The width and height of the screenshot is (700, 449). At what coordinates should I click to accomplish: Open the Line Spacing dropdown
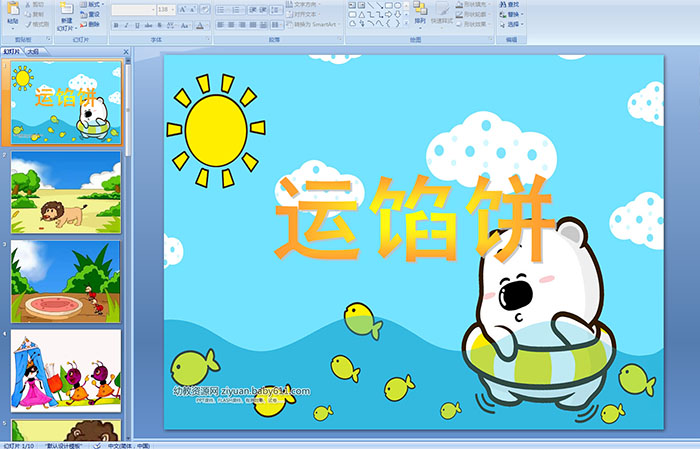coord(276,9)
